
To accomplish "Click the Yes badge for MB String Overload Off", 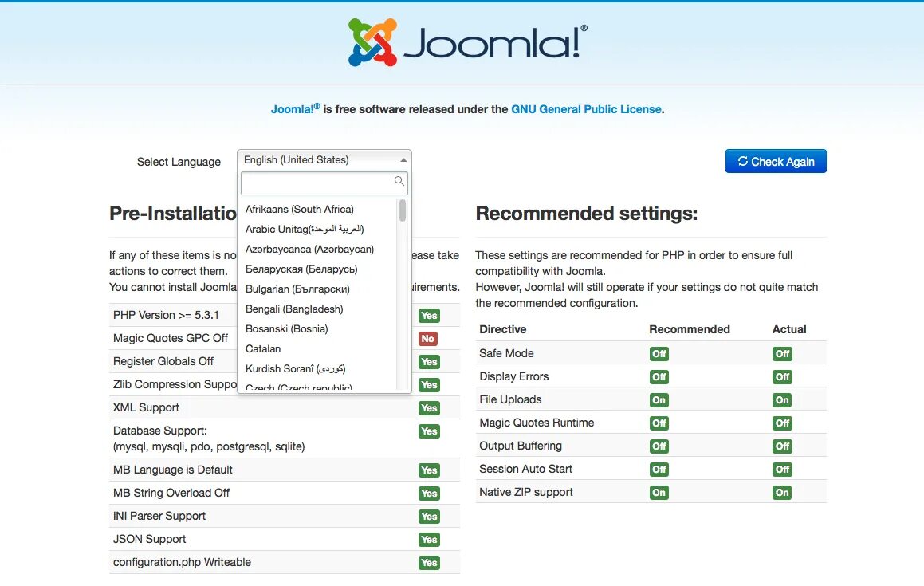I will (x=429, y=494).
